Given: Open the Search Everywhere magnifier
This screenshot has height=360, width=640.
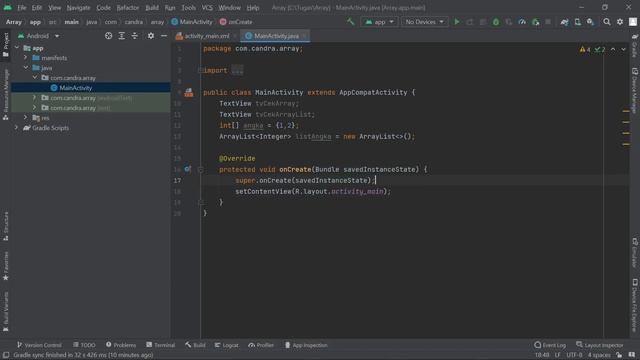Looking at the screenshot, I should (607, 22).
